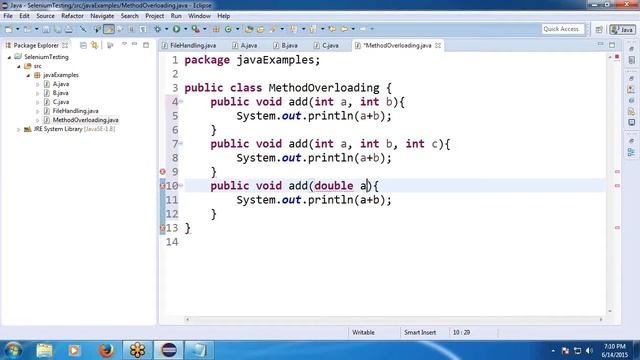
Task: Click the error marker on line 13
Action: 162,228
